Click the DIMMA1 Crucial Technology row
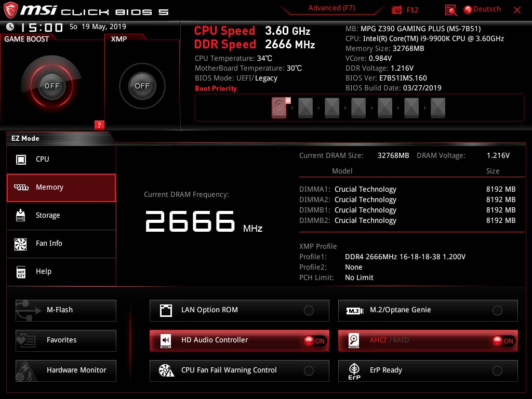 tap(407, 189)
